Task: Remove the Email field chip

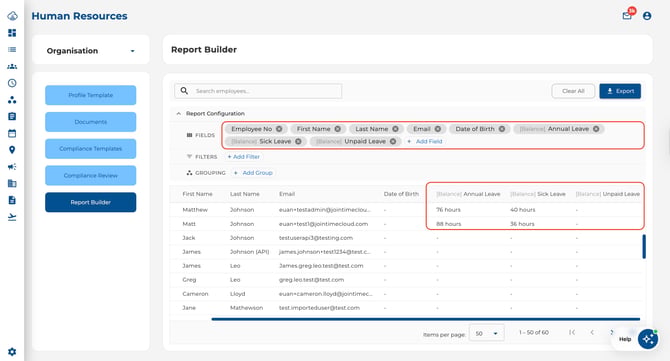Action: pos(438,129)
